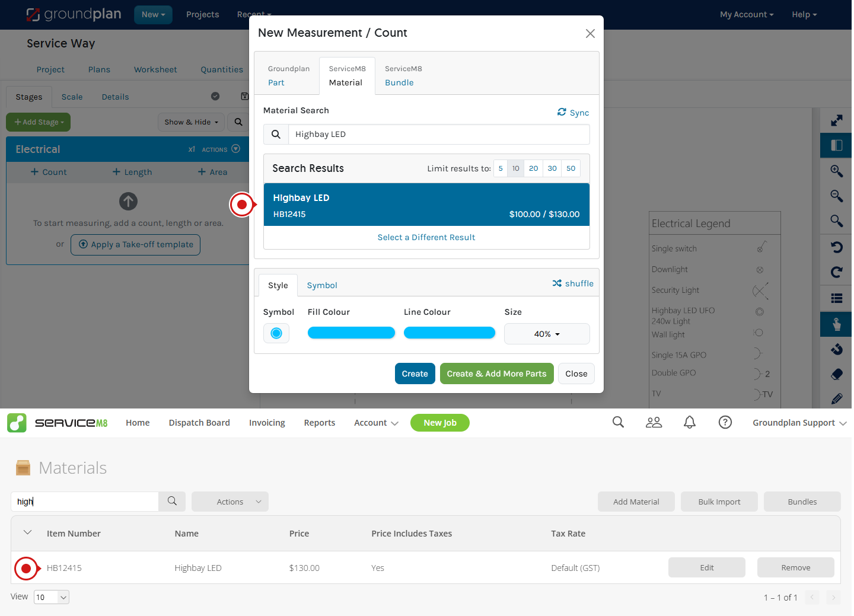Click the Create button
This screenshot has width=854, height=616.
tap(415, 374)
